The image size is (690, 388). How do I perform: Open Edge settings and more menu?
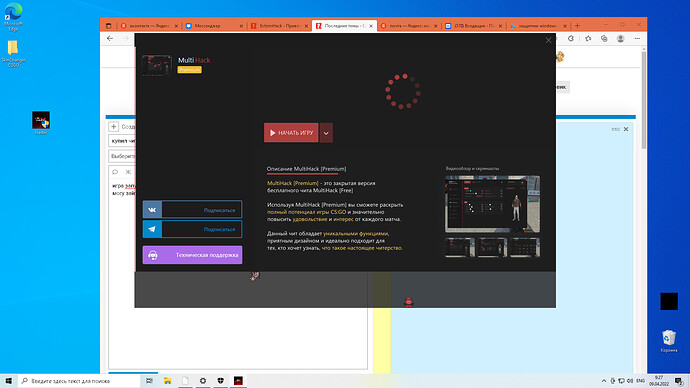(637, 39)
